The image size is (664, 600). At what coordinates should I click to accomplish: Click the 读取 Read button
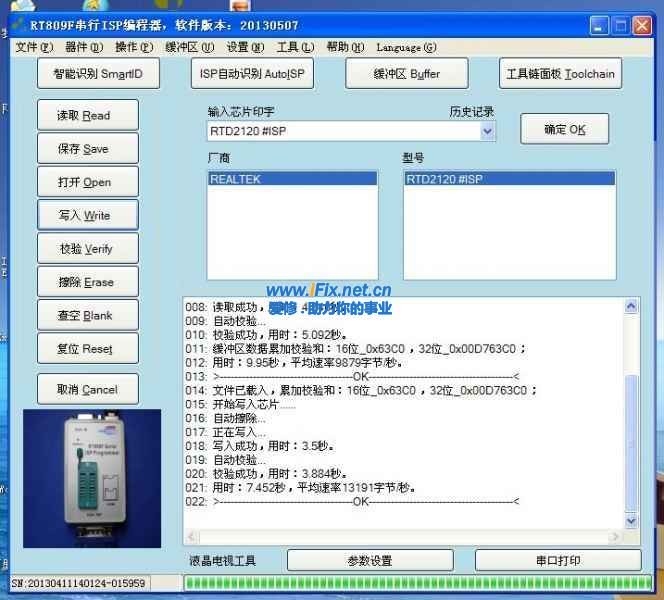pyautogui.click(x=84, y=116)
